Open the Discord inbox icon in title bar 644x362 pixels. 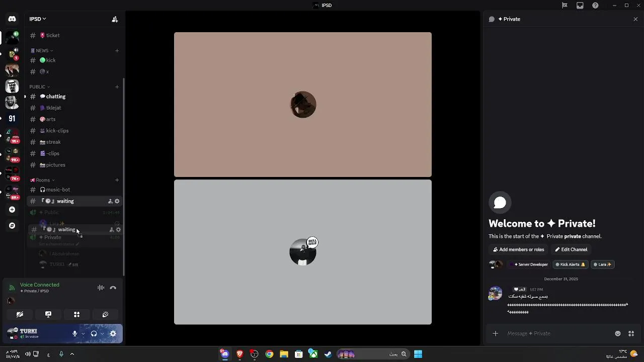click(580, 6)
